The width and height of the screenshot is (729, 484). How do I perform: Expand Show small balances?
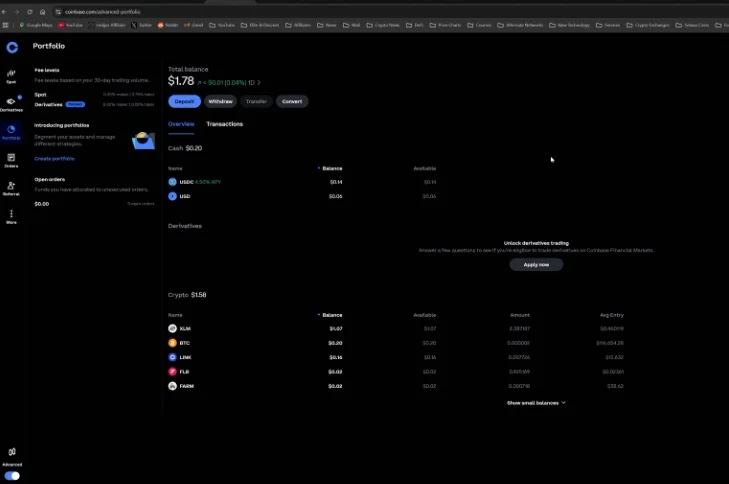pyautogui.click(x=536, y=403)
